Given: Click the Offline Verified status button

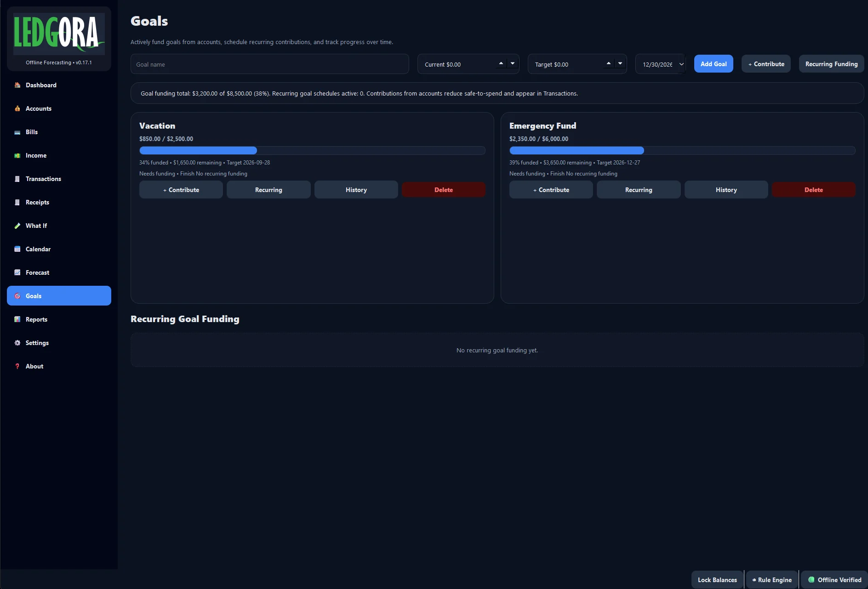Looking at the screenshot, I should click(x=834, y=580).
